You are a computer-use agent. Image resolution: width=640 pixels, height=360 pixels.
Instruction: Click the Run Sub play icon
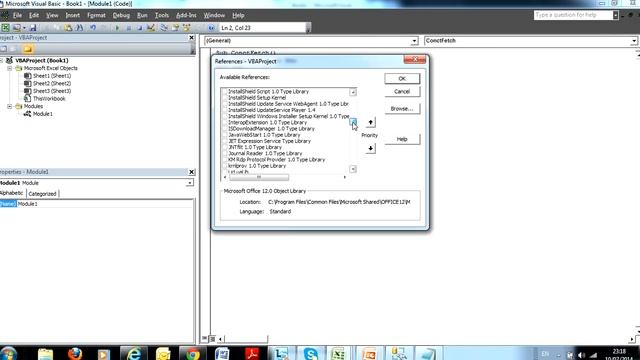click(x=117, y=28)
